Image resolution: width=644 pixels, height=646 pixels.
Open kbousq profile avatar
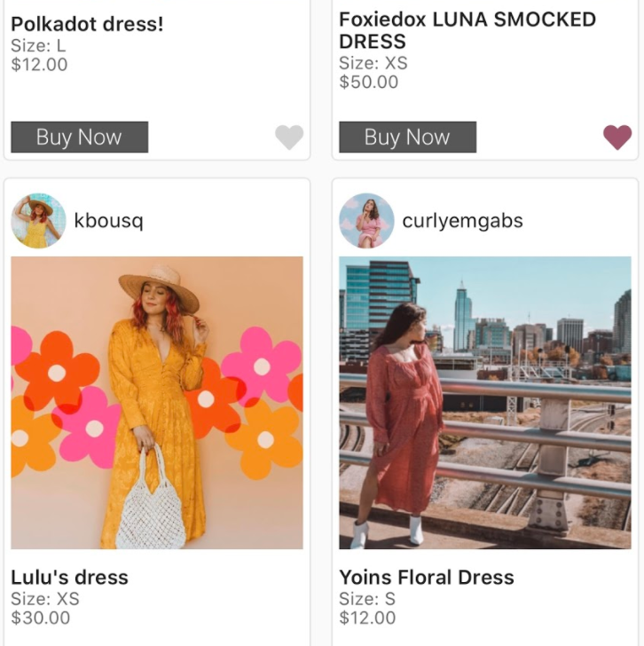(38, 220)
